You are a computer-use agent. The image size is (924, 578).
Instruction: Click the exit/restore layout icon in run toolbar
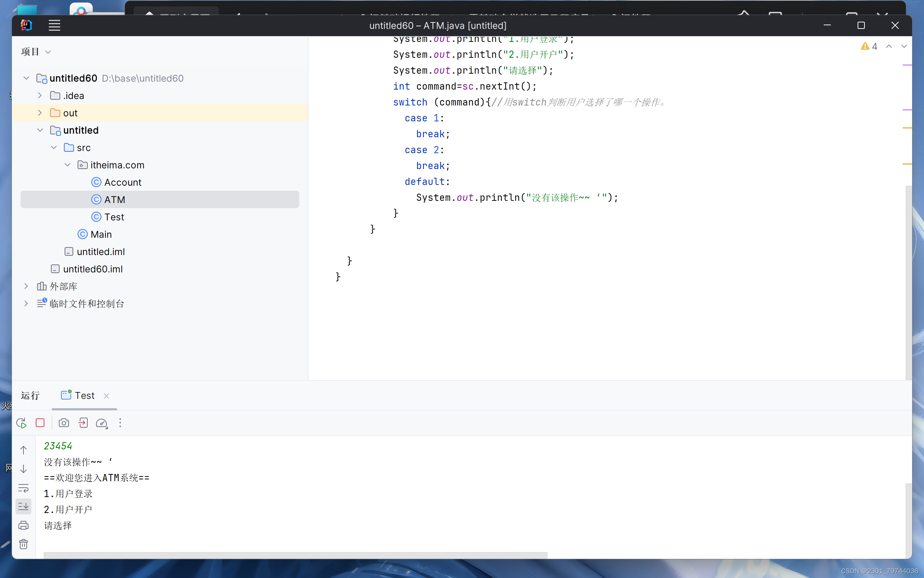(x=83, y=423)
